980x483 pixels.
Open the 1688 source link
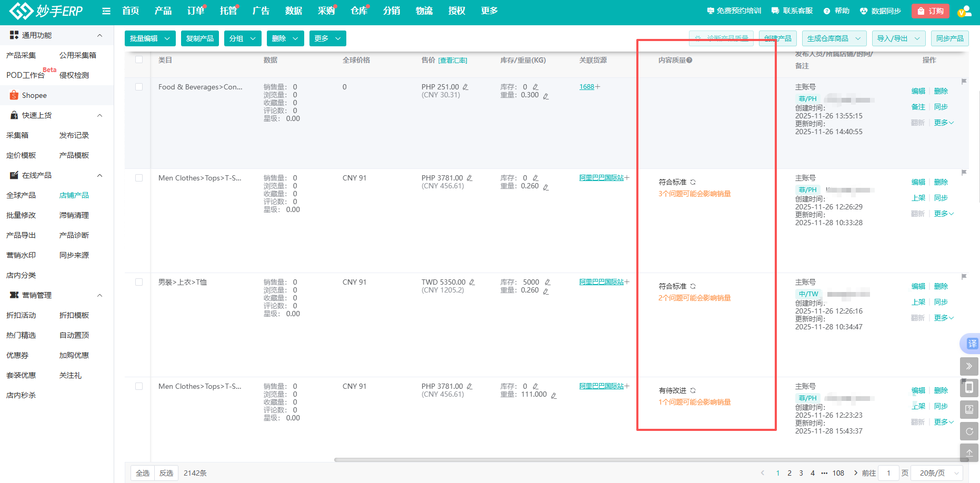point(586,87)
